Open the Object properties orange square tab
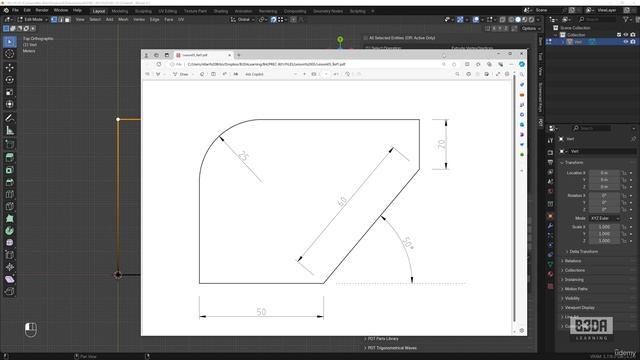 550,216
